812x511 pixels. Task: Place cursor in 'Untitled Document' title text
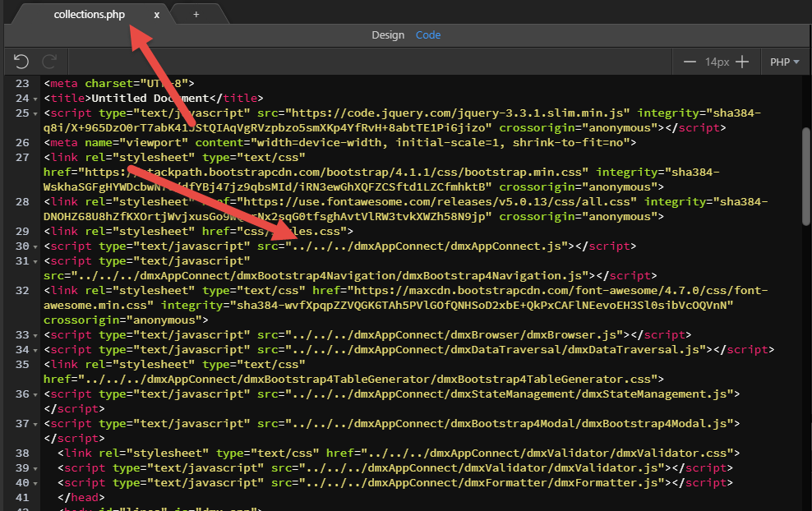pos(150,99)
